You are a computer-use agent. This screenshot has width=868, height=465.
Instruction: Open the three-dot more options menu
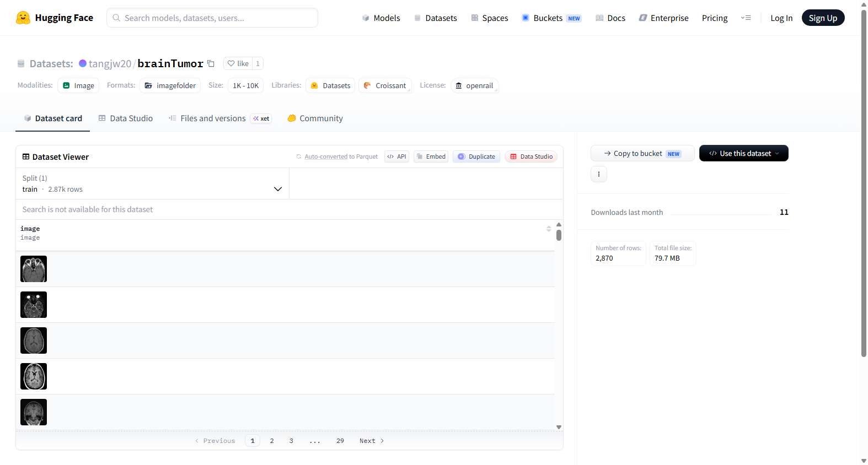tap(599, 174)
